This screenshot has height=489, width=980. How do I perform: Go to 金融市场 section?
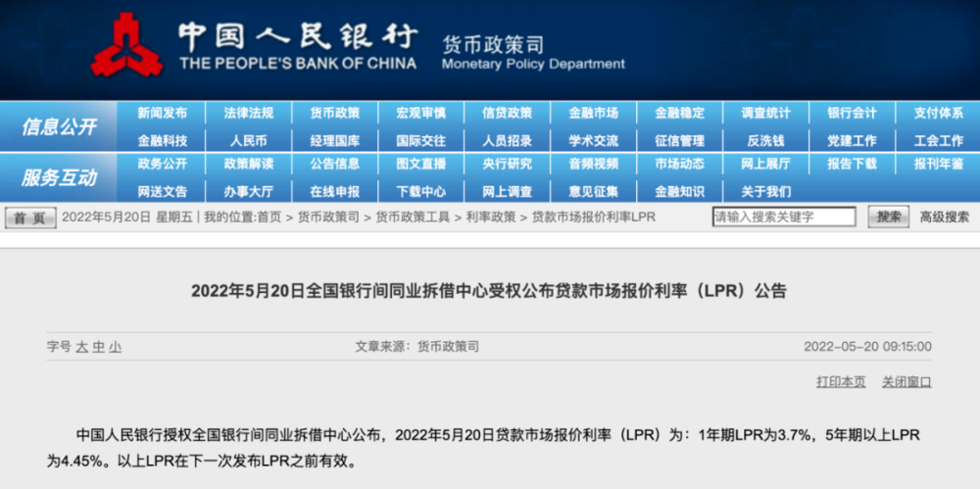594,114
